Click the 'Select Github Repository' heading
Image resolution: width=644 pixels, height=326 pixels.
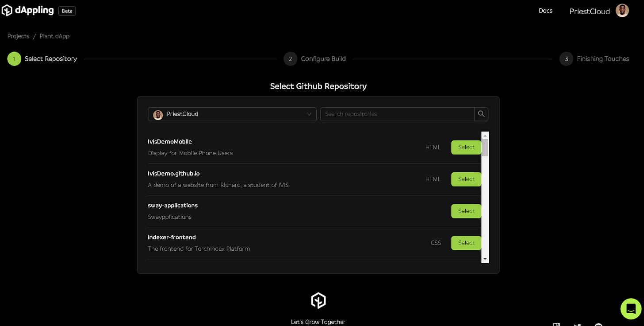pos(318,86)
